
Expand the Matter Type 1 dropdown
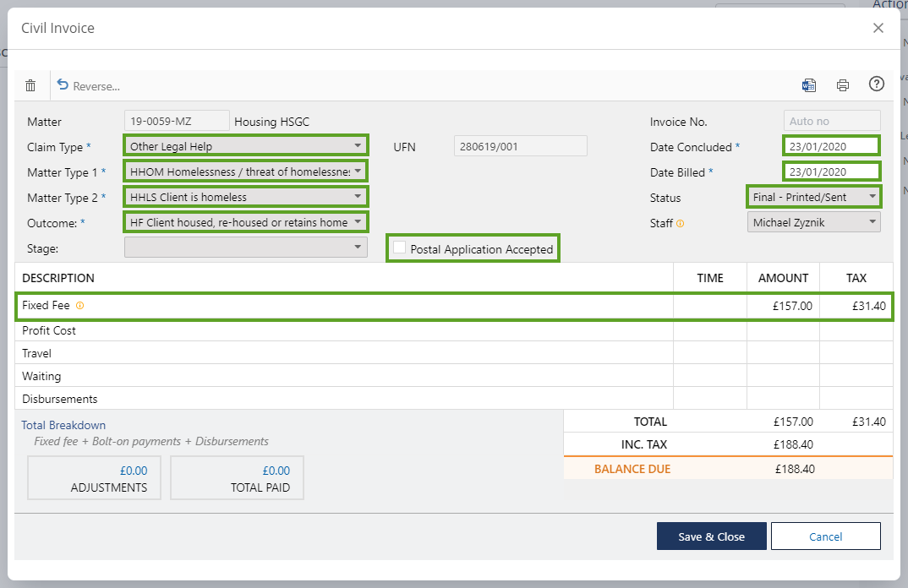pos(246,171)
